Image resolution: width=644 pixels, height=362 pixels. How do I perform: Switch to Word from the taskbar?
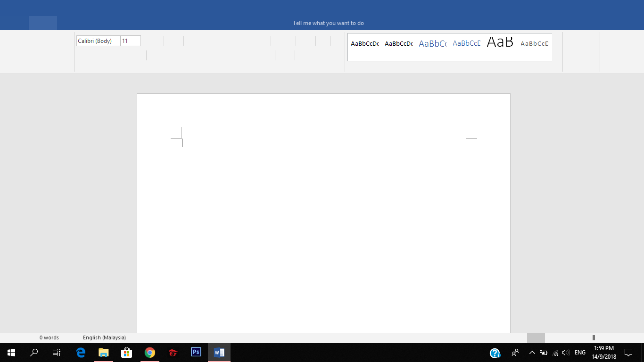point(219,352)
